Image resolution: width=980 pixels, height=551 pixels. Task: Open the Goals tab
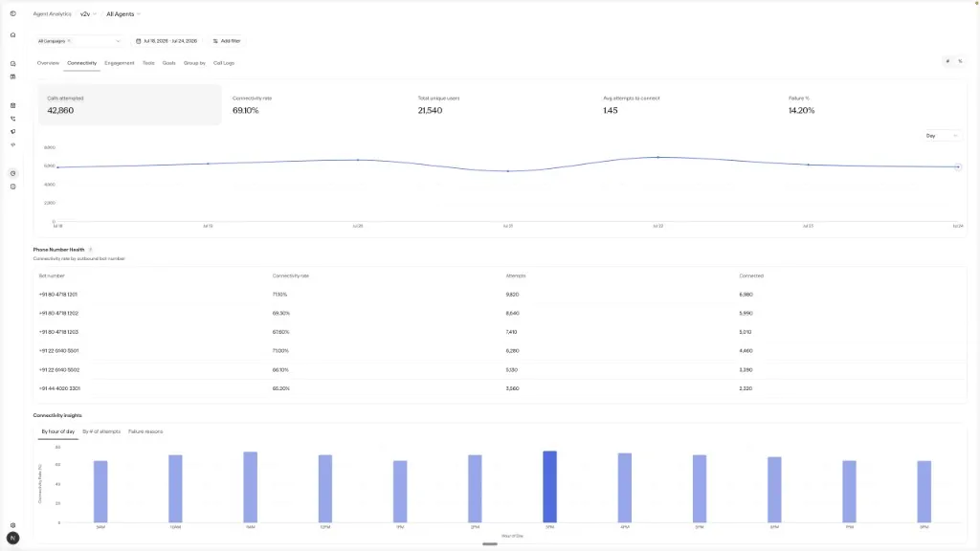[x=168, y=63]
